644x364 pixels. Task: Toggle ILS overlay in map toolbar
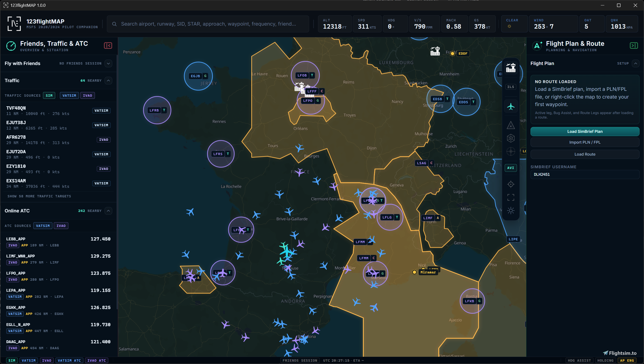tap(511, 87)
